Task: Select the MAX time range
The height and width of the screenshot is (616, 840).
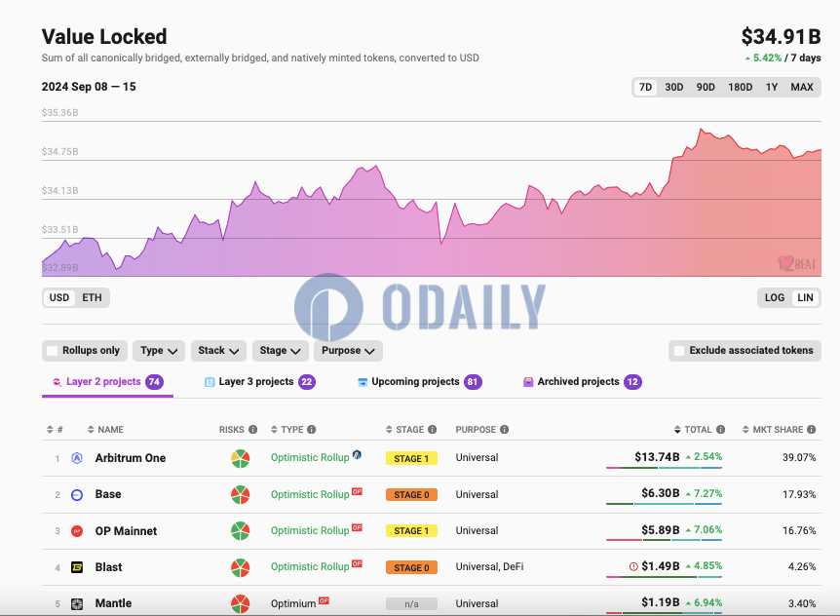Action: (802, 88)
